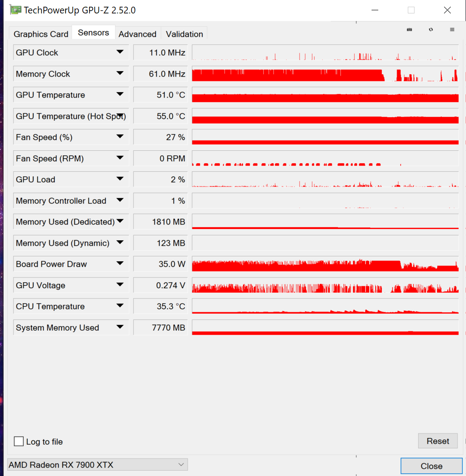The height and width of the screenshot is (476, 466).
Task: Select the Sensors tab
Action: point(93,33)
